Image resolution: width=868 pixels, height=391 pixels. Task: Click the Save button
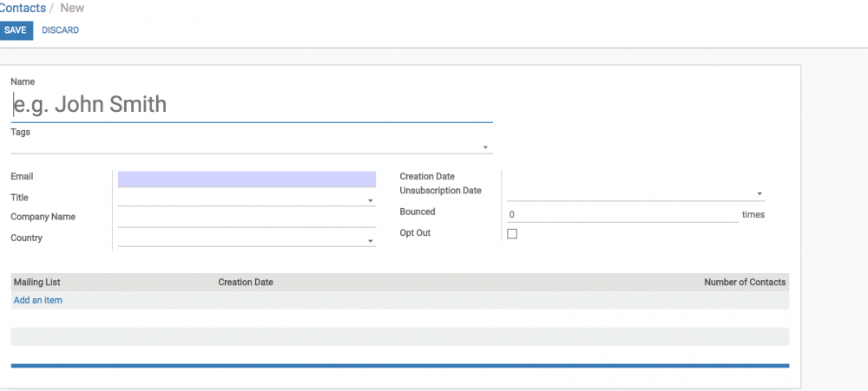(x=16, y=30)
